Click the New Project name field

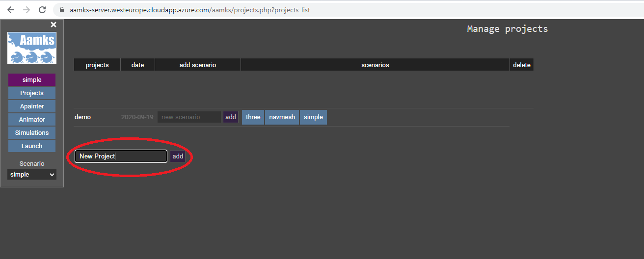(x=121, y=156)
